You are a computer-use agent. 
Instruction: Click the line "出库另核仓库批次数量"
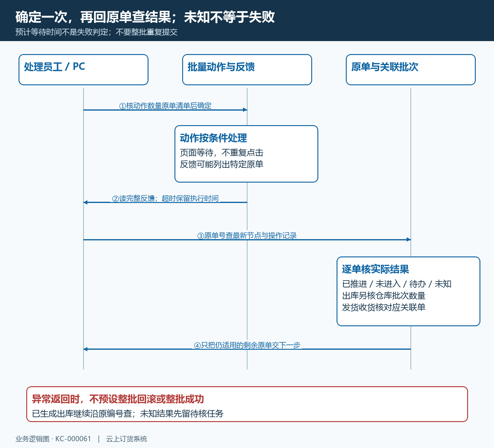pyautogui.click(x=384, y=296)
